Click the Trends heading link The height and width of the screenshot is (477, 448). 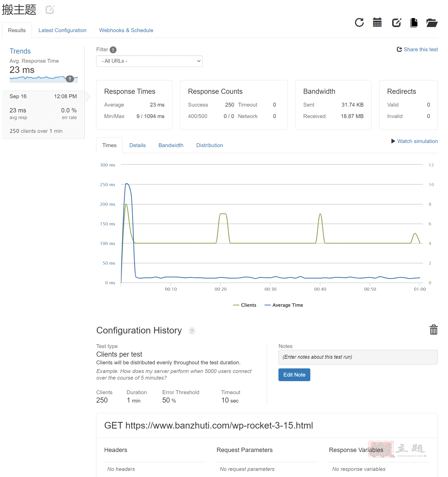(20, 51)
